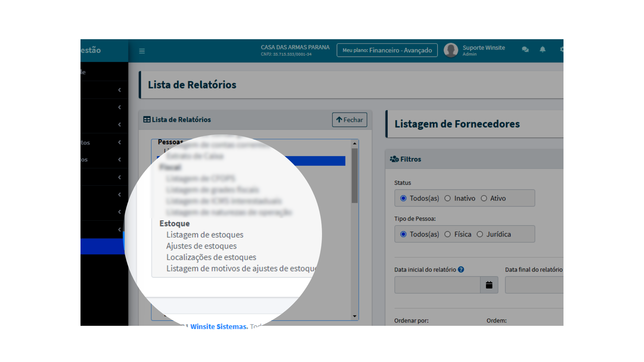Click the report list scroll up arrow
Image resolution: width=644 pixels, height=362 pixels.
coord(355,143)
